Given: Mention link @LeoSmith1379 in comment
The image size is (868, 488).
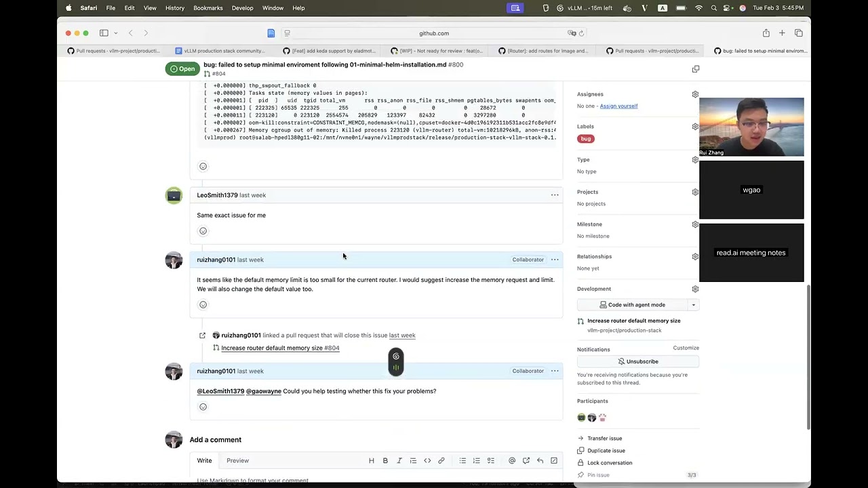Looking at the screenshot, I should pos(220,391).
